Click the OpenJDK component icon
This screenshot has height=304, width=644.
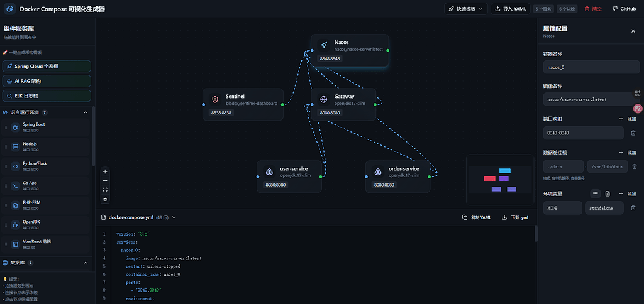[x=15, y=225]
